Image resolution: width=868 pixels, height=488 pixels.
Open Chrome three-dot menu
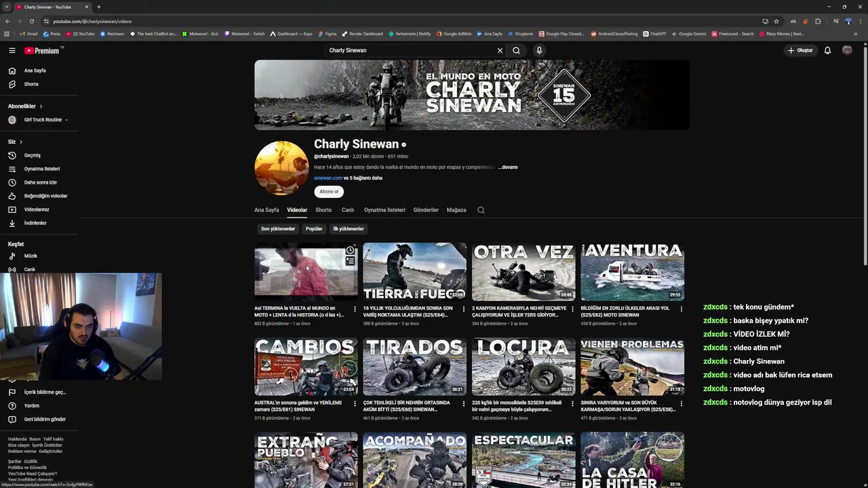(x=861, y=21)
